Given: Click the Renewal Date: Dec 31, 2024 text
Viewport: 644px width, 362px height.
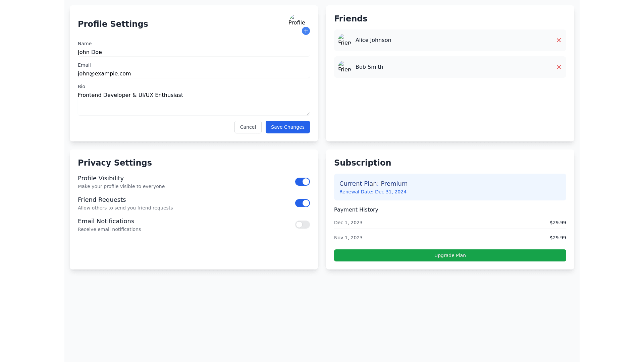Looking at the screenshot, I should pyautogui.click(x=373, y=192).
